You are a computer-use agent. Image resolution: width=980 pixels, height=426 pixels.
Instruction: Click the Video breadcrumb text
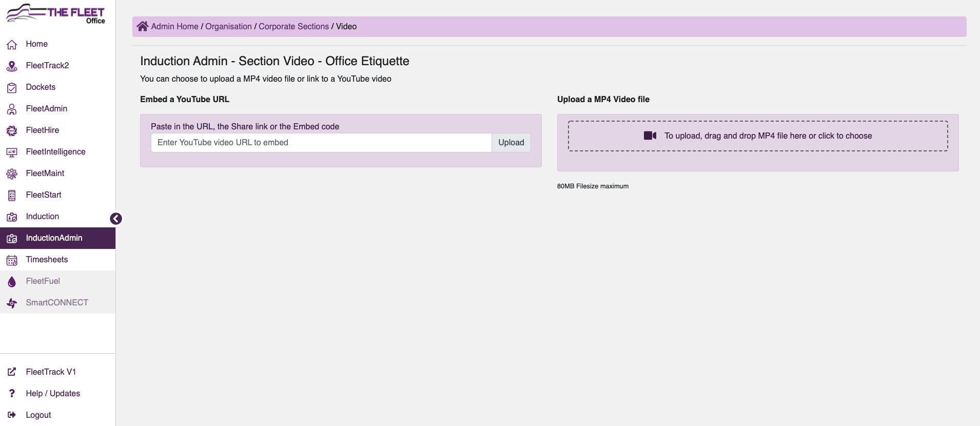(x=346, y=26)
